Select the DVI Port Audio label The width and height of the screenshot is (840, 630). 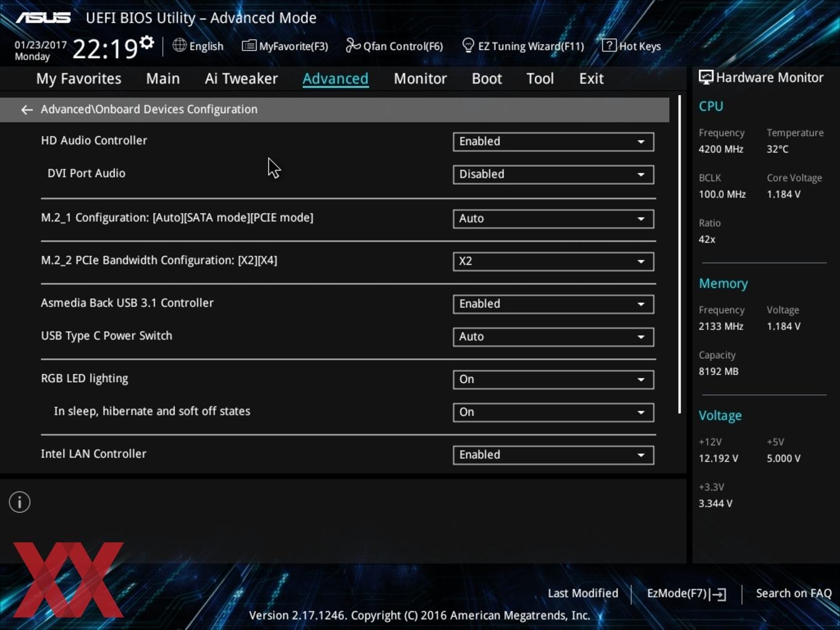(x=86, y=174)
